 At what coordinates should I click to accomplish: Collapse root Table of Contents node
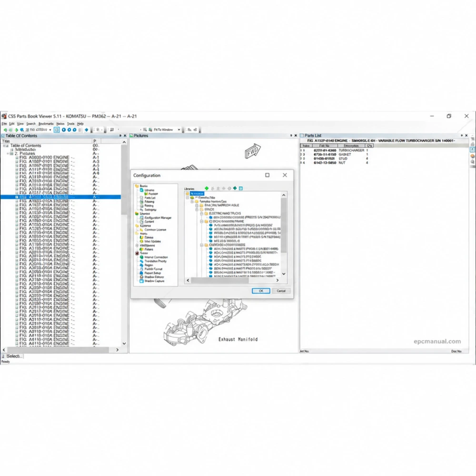(4, 146)
